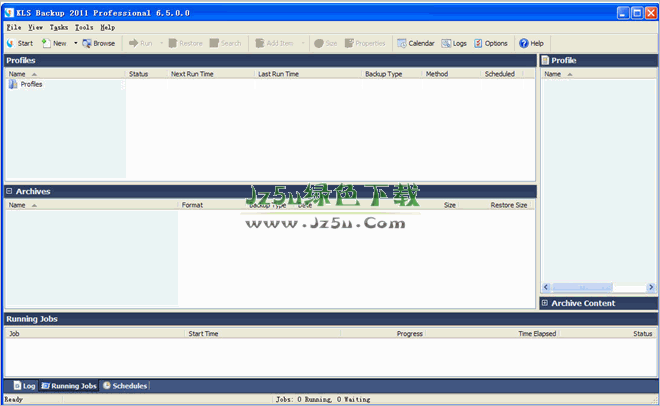This screenshot has height=406, width=660.
Task: Open the Calendar view
Action: coord(416,43)
